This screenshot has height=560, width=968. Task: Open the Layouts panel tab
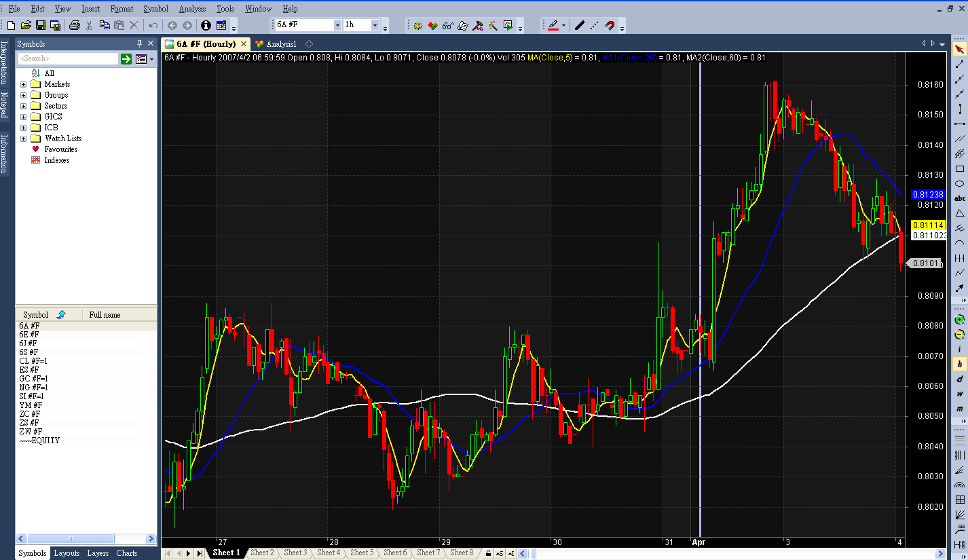coord(67,553)
